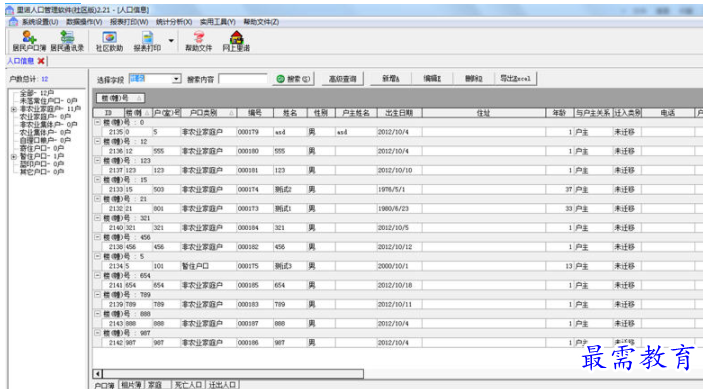This screenshot has width=703, height=389.
Task: Open the 系统设置(U) menu
Action: (x=40, y=22)
